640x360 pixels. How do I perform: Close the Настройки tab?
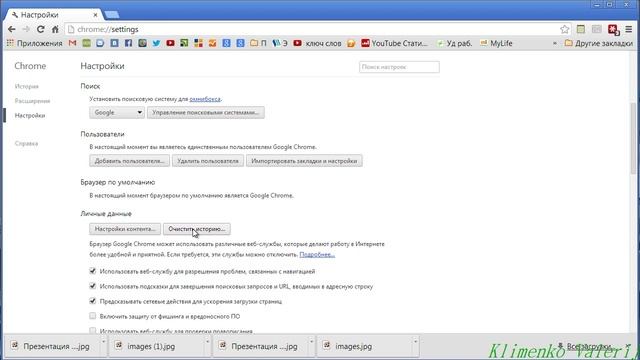coord(95,15)
